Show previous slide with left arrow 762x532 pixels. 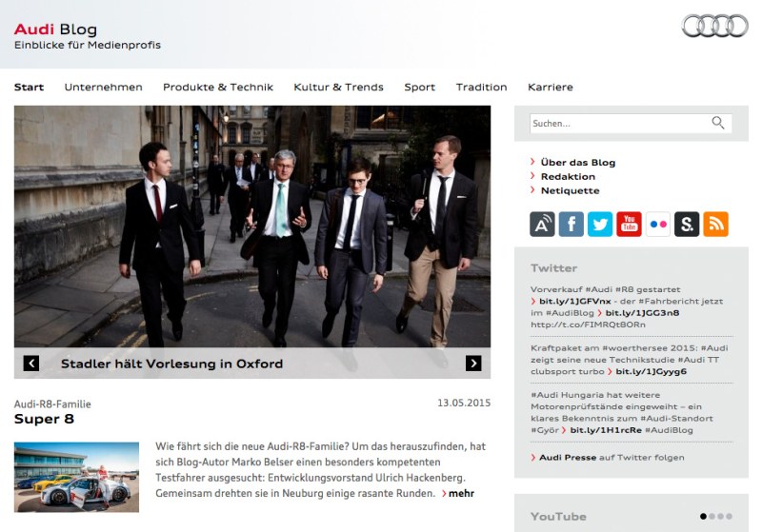(31, 364)
